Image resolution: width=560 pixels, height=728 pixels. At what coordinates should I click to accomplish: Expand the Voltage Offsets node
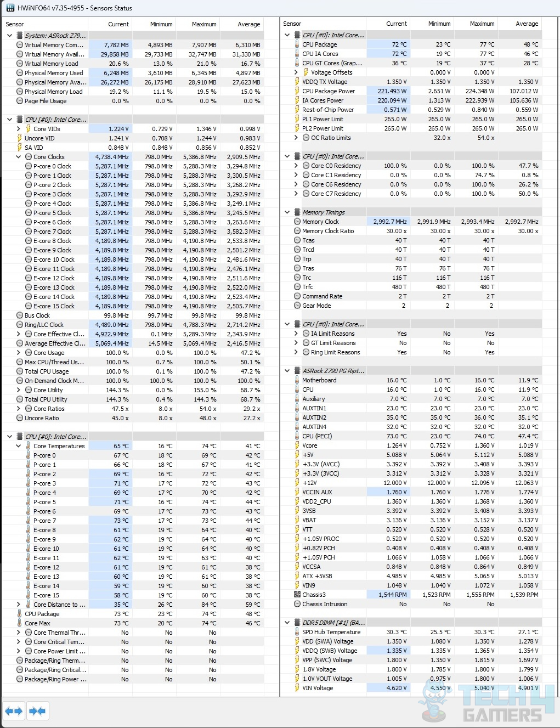296,72
